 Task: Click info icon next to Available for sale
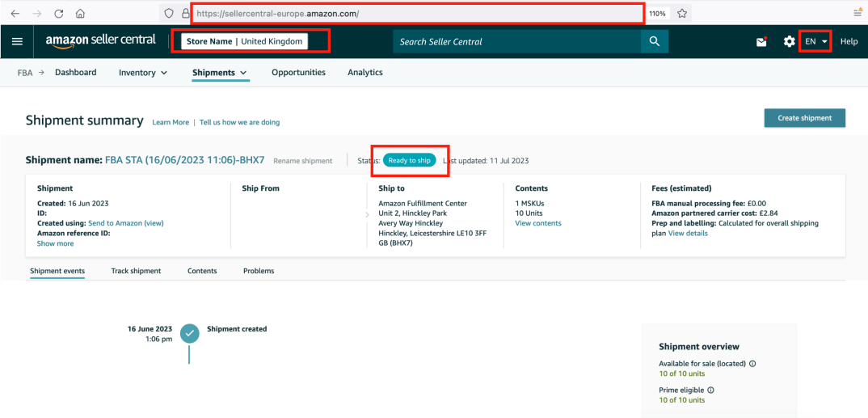pyautogui.click(x=752, y=364)
